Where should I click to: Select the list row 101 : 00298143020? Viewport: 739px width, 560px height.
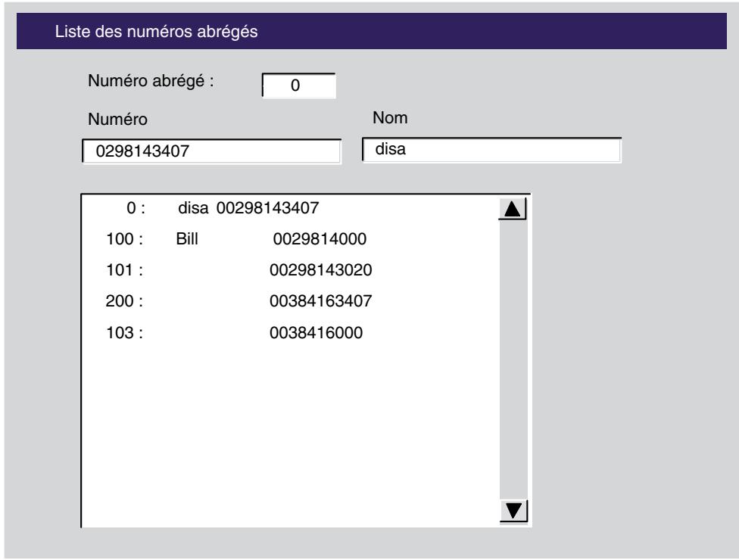290,270
